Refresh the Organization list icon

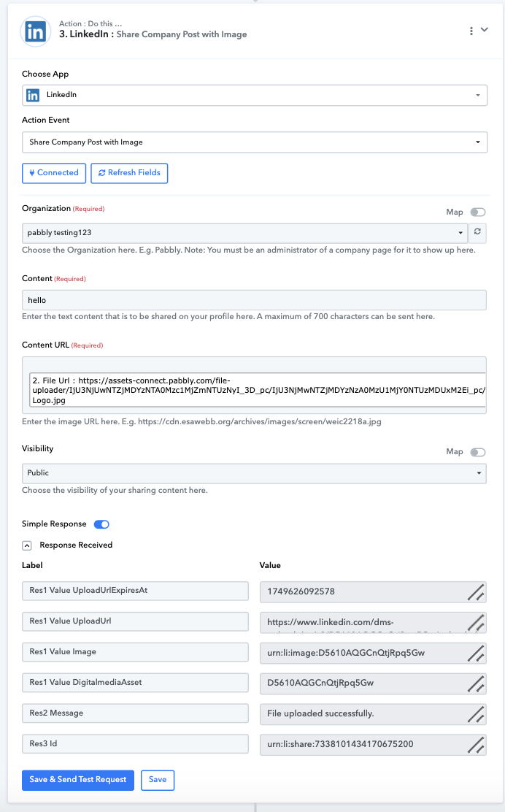477,232
